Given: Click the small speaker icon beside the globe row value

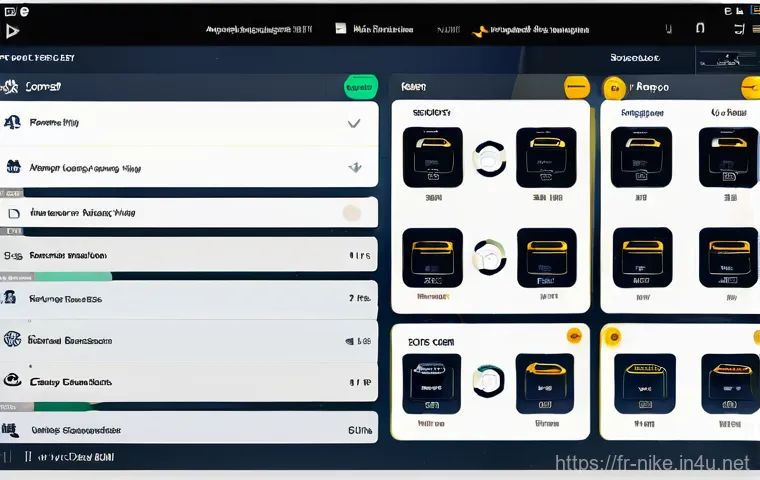Looking at the screenshot, I should pos(349,341).
